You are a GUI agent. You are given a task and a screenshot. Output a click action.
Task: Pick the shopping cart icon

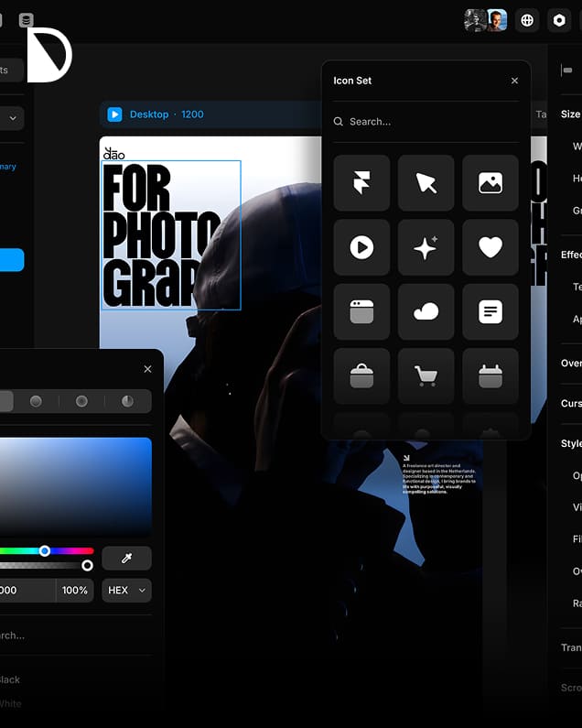pos(426,375)
